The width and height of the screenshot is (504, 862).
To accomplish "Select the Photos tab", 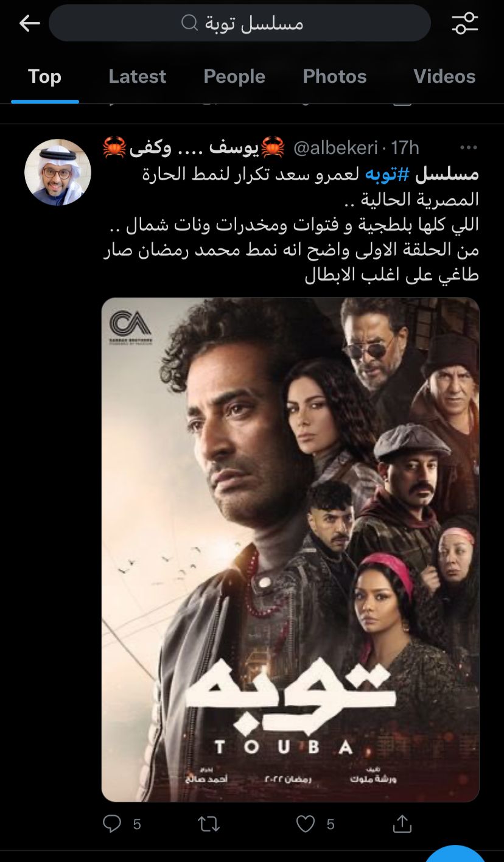I will 335,77.
